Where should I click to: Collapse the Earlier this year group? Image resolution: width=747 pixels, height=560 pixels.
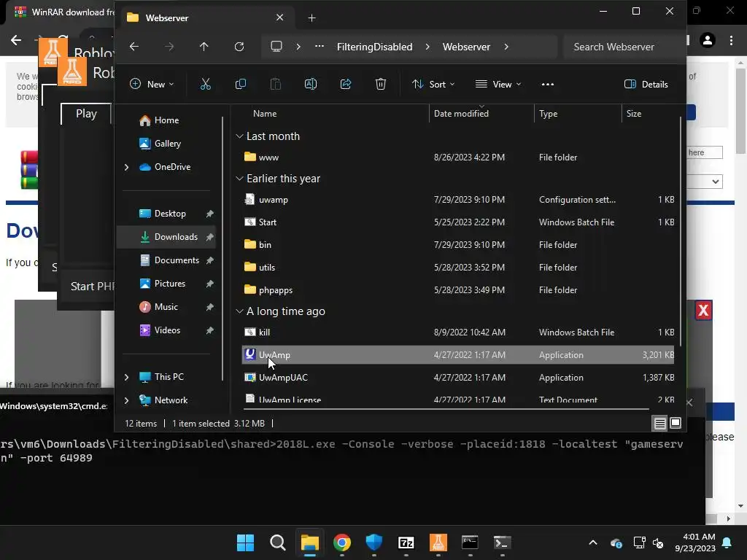click(x=239, y=179)
